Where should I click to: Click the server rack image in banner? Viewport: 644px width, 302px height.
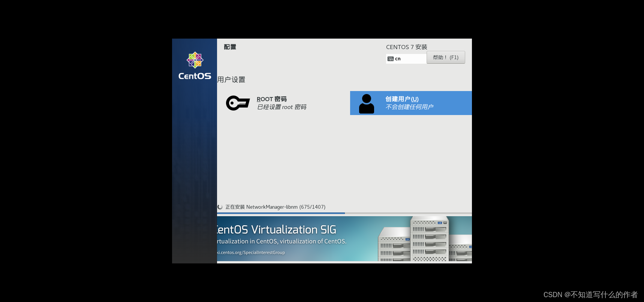coord(425,239)
